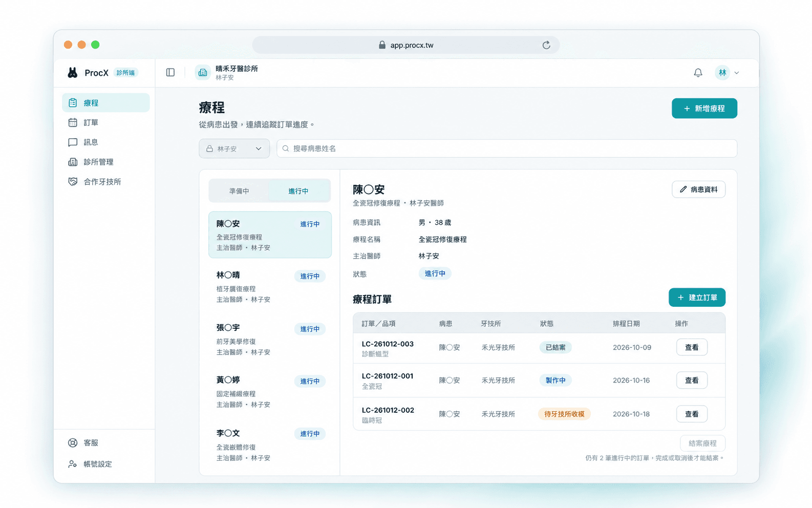Click the 訂單 calendar icon in sidebar
This screenshot has width=812, height=508.
[x=73, y=122]
